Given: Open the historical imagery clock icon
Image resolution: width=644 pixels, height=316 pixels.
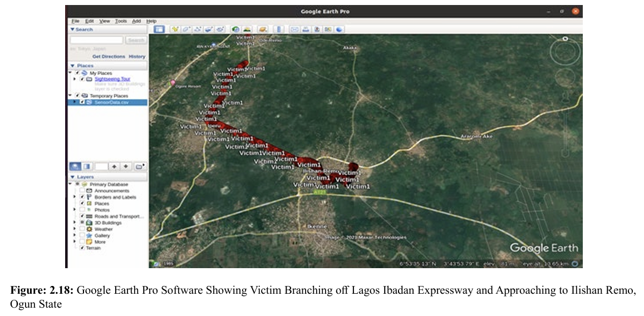Looking at the screenshot, I should (x=235, y=29).
